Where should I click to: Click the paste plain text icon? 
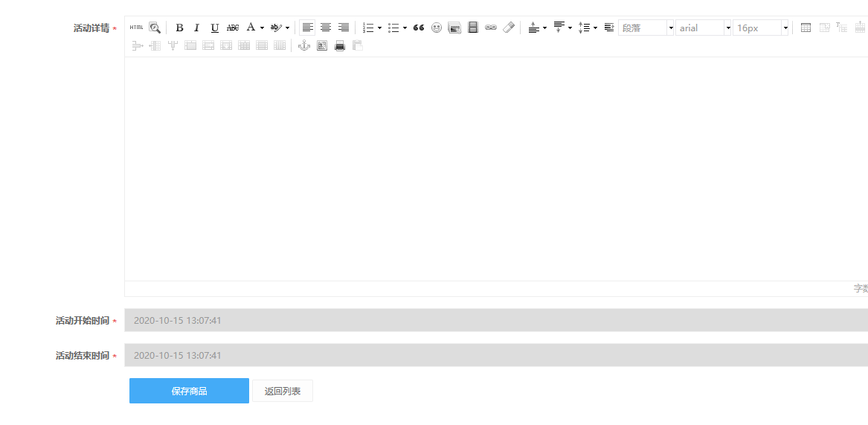(358, 45)
